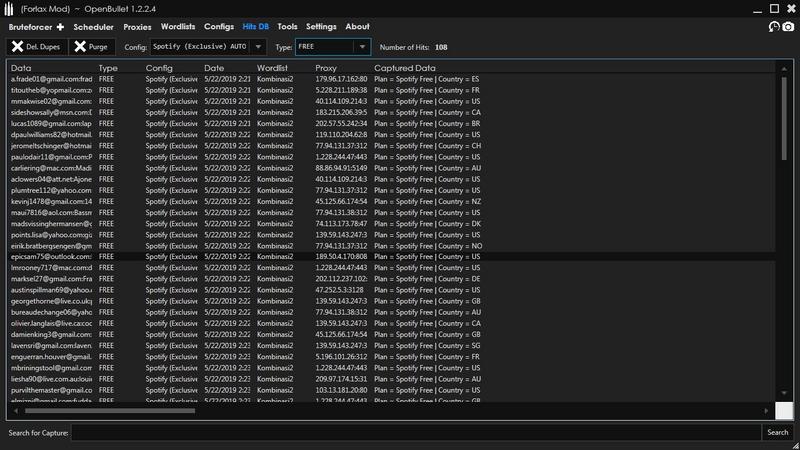Focus the Search for Capture input
This screenshot has width=800, height=450.
tap(416, 433)
